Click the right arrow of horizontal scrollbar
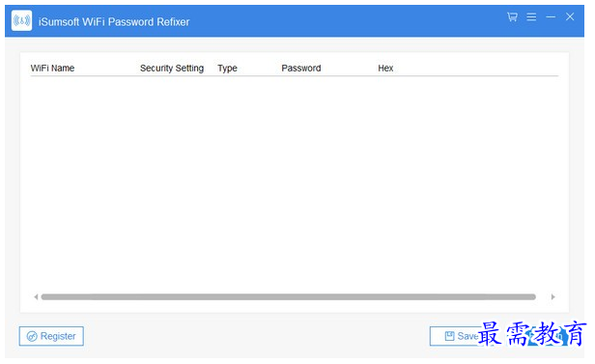 [x=552, y=296]
